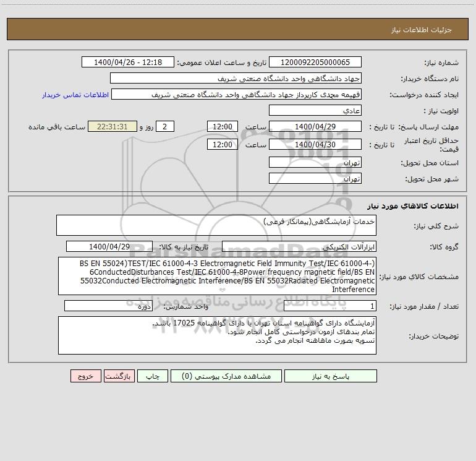The width and height of the screenshot is (476, 461).
Task: Select the شماره نیاز field 1200092205000065
Action: (x=315, y=62)
